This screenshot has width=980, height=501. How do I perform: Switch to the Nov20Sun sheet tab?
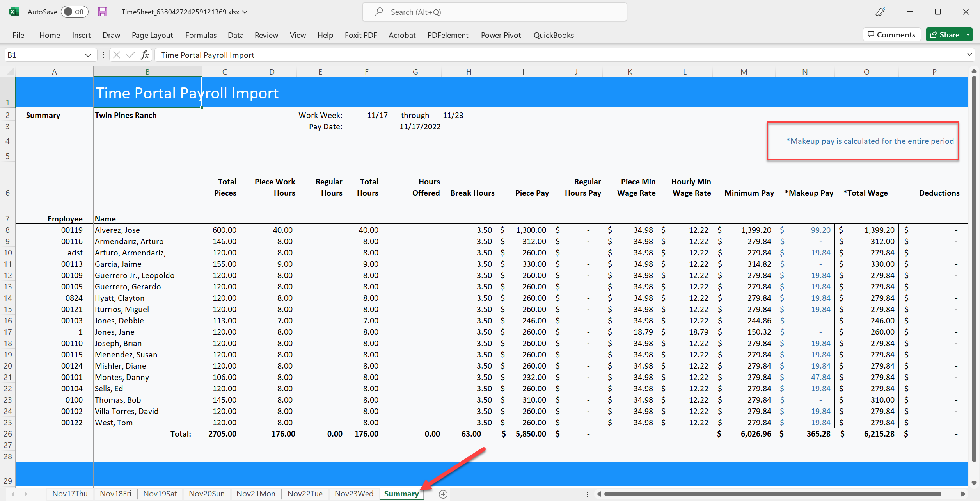pyautogui.click(x=207, y=494)
